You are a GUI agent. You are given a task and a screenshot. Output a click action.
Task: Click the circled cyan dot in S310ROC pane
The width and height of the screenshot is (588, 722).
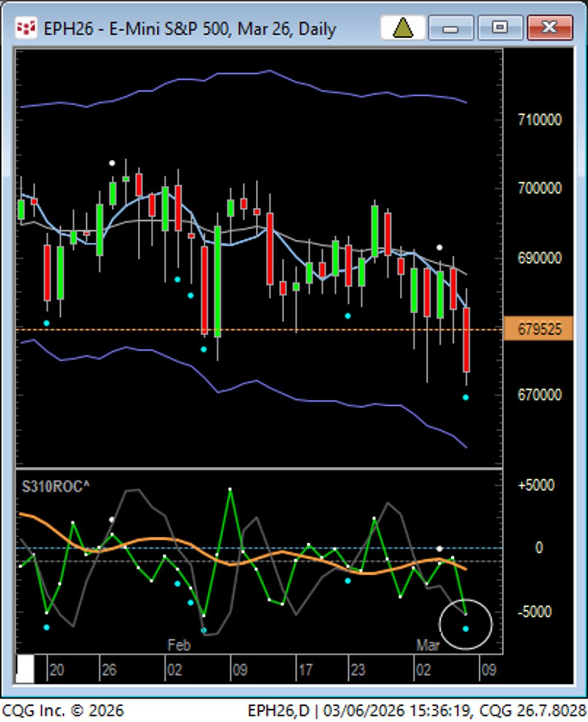pos(465,628)
